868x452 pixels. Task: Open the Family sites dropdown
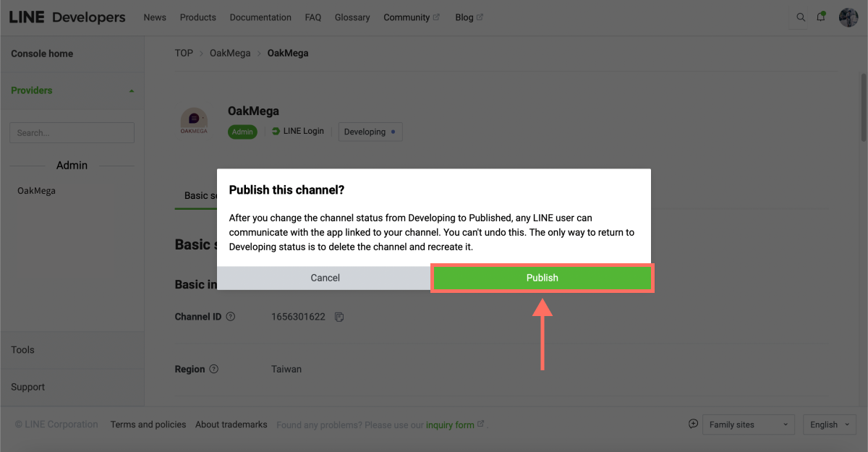[x=748, y=425]
